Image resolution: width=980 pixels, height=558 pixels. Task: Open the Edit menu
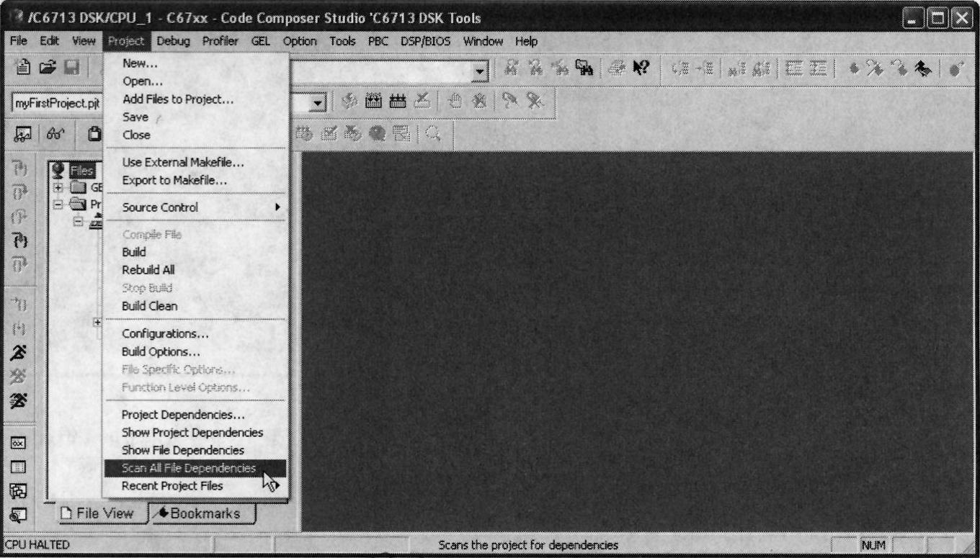pyautogui.click(x=50, y=41)
